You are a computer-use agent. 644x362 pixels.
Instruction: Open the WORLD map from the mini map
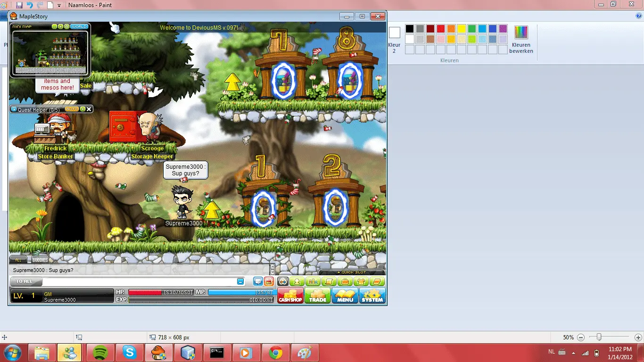[x=79, y=26]
